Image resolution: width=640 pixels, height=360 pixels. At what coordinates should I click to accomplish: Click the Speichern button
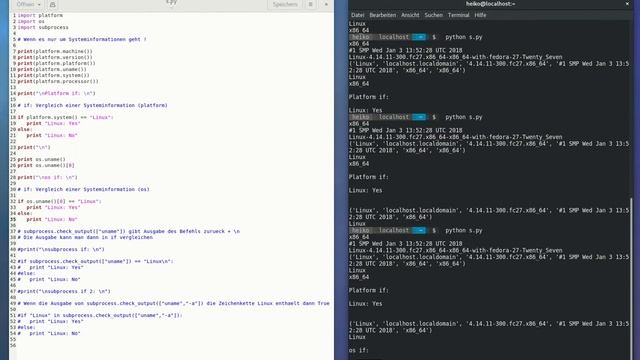click(x=285, y=4)
